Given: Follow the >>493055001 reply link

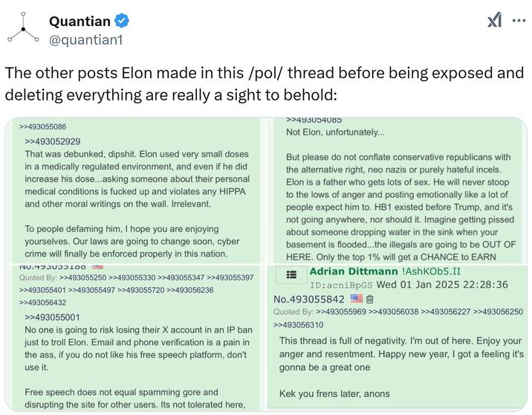Looking at the screenshot, I should point(52,317).
